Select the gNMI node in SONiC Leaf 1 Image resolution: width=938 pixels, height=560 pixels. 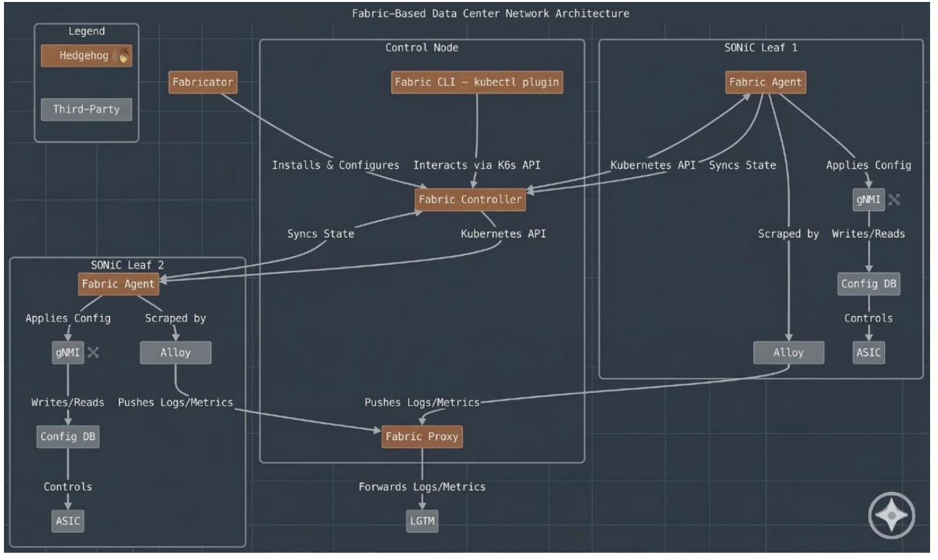869,199
